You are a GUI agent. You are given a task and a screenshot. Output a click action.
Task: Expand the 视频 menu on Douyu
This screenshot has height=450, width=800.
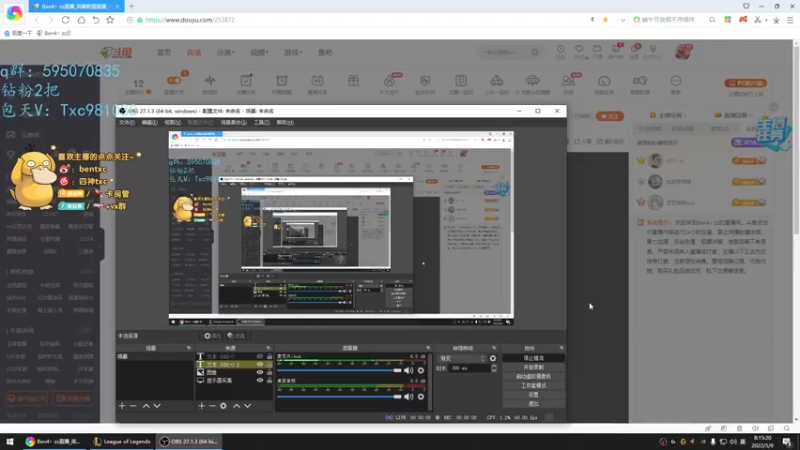tap(259, 53)
